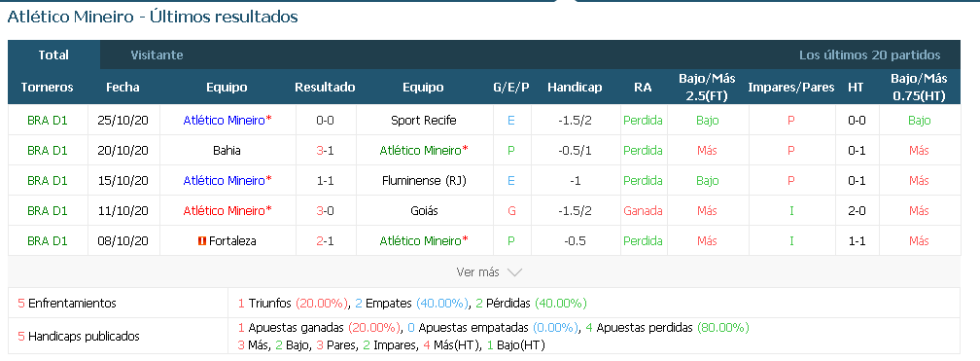The image size is (980, 361).
Task: Click the red card icon beside Fortaleza
Action: coord(201,241)
